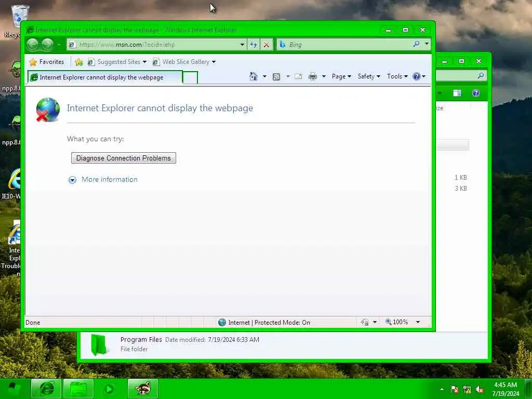The height and width of the screenshot is (399, 532).
Task: Click the Add to Favorites Bar star icon
Action: (79, 62)
